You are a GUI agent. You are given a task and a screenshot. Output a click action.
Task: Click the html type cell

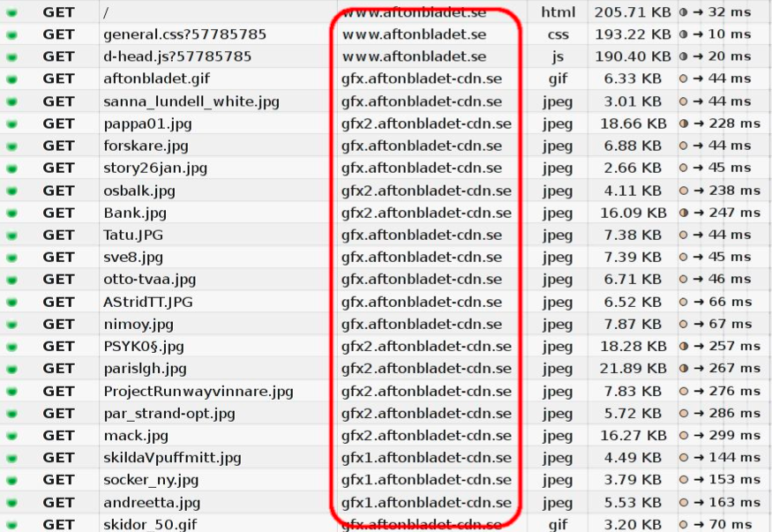558,12
